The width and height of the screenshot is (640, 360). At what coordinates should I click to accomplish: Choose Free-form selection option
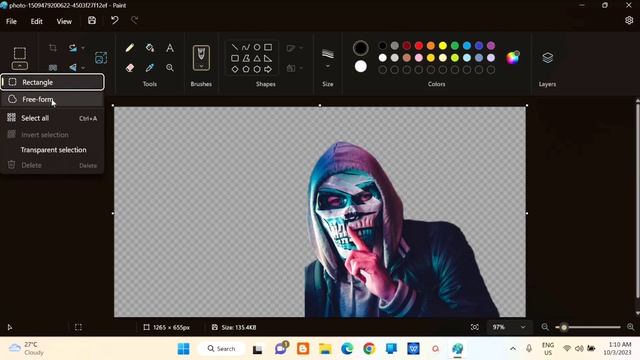[52, 99]
